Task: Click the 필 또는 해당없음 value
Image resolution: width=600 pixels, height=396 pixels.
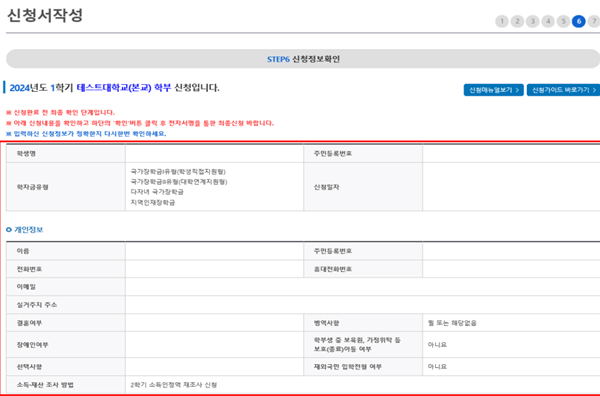Action: point(452,323)
